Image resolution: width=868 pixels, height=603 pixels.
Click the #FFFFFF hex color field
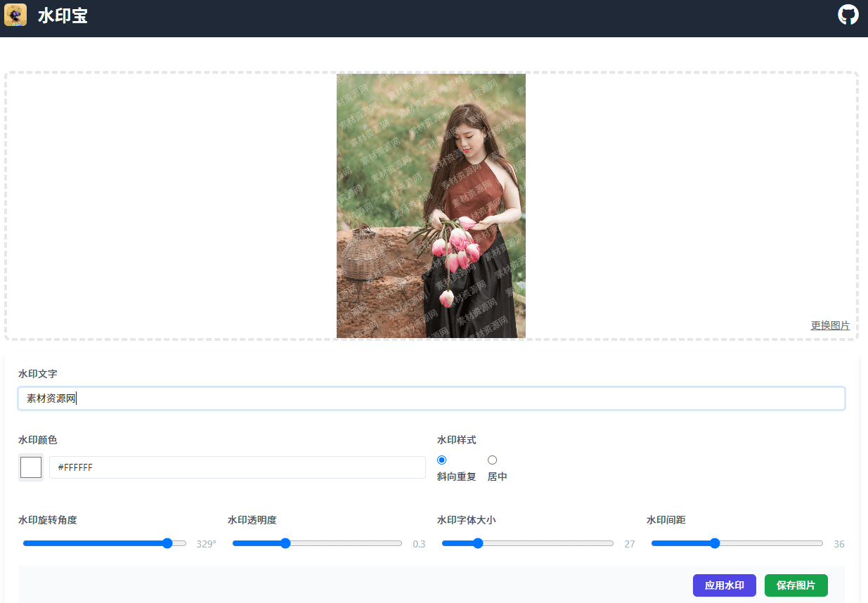237,467
